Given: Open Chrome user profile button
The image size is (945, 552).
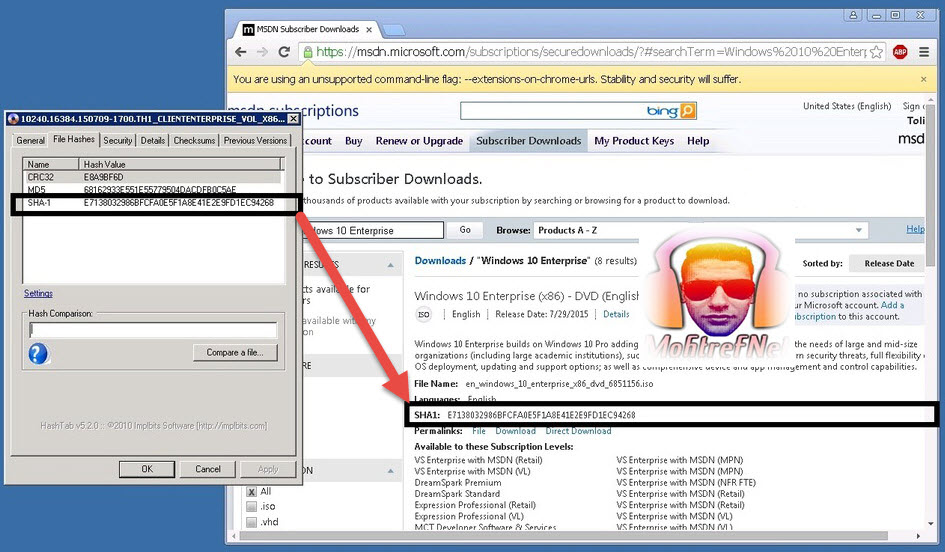Looking at the screenshot, I should (853, 16).
